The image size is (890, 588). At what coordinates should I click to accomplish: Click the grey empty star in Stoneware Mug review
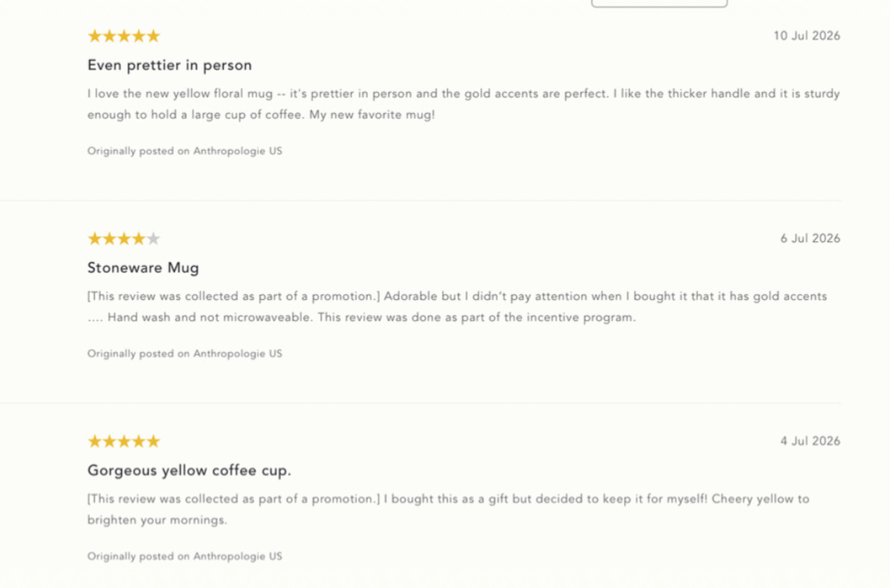153,239
